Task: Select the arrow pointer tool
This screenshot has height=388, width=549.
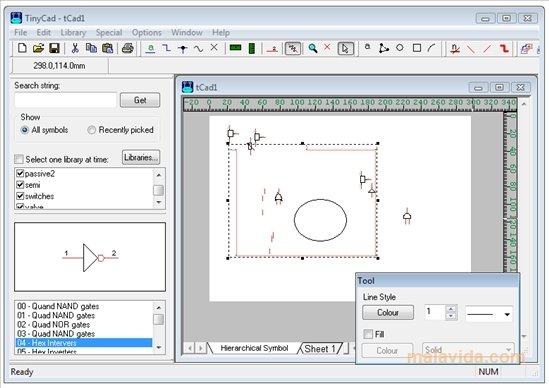Action: click(345, 49)
